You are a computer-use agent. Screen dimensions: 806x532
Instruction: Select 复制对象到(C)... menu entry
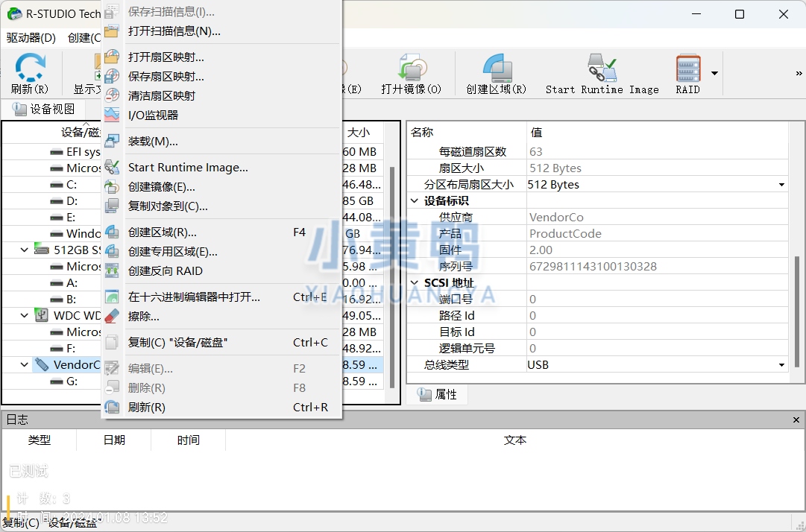pos(222,206)
